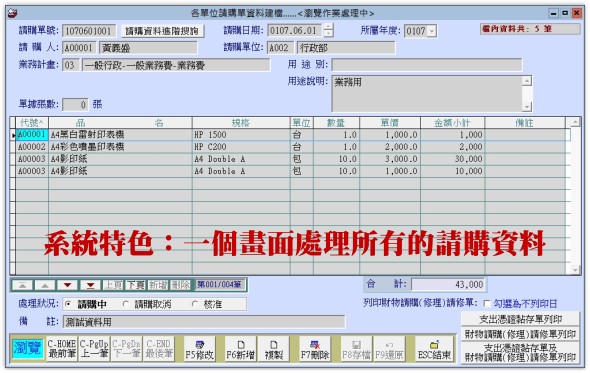Open the 所屬年度 year dropdown
The image size is (590, 373).
[x=432, y=31]
